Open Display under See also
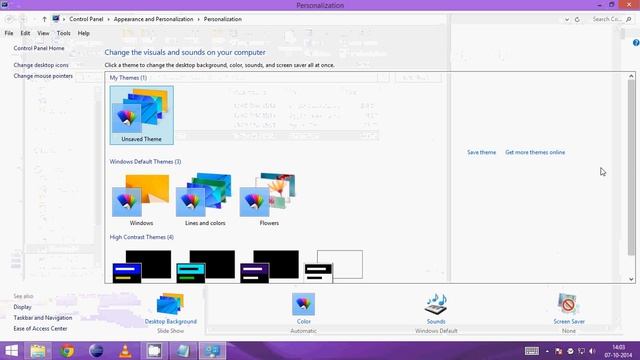The width and height of the screenshot is (640, 360). pyautogui.click(x=22, y=307)
